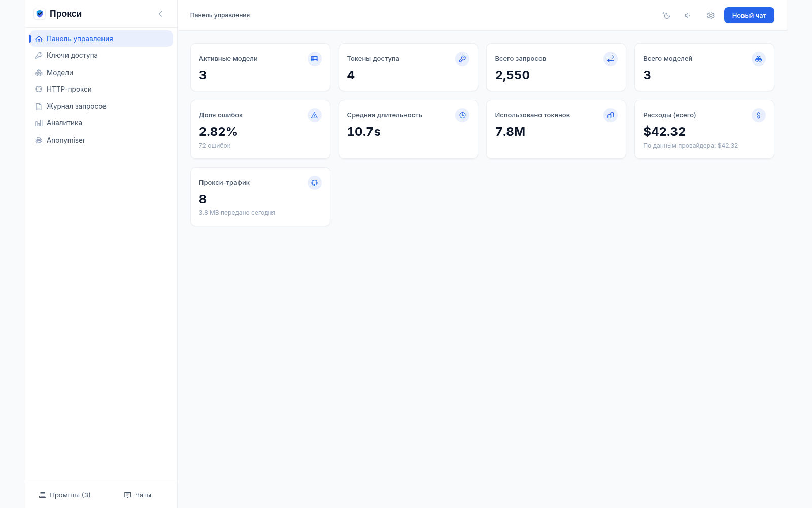
Task: Click the key icon on Токены доступа
Action: pyautogui.click(x=462, y=59)
